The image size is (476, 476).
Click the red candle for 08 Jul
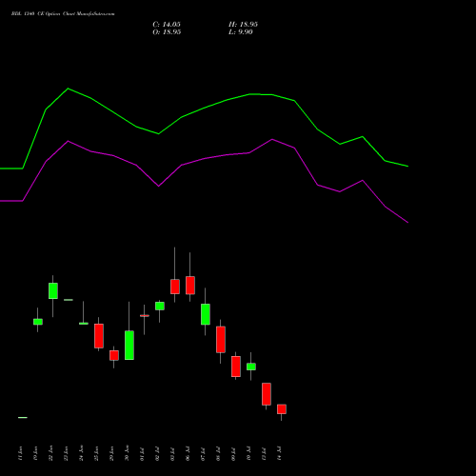point(221,339)
